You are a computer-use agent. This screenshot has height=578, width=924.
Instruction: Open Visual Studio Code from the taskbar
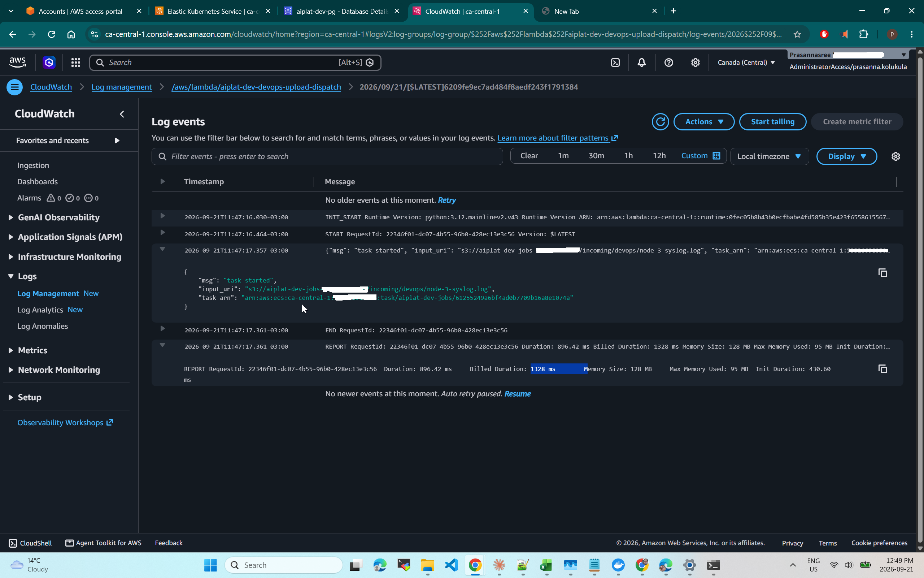tap(451, 565)
